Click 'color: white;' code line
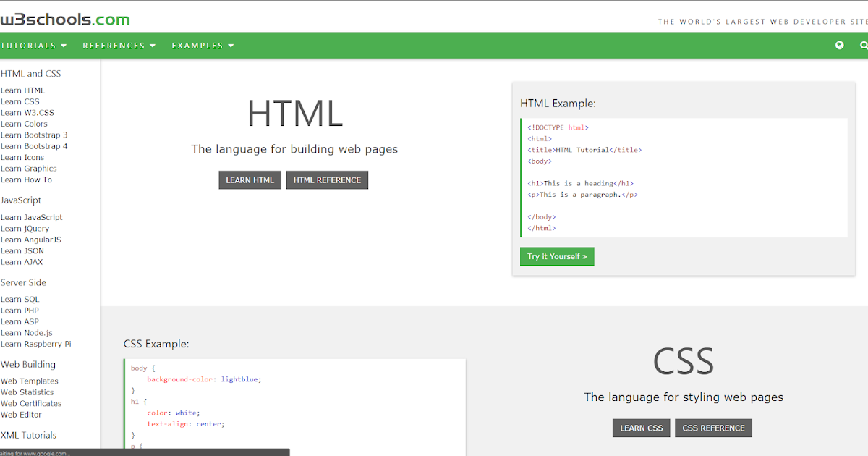The height and width of the screenshot is (456, 868). [x=173, y=413]
